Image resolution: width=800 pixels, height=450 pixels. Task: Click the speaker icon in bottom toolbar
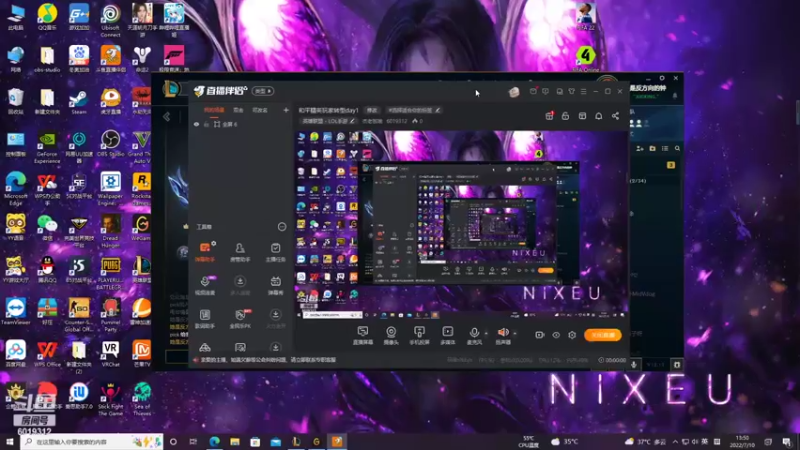tap(503, 334)
